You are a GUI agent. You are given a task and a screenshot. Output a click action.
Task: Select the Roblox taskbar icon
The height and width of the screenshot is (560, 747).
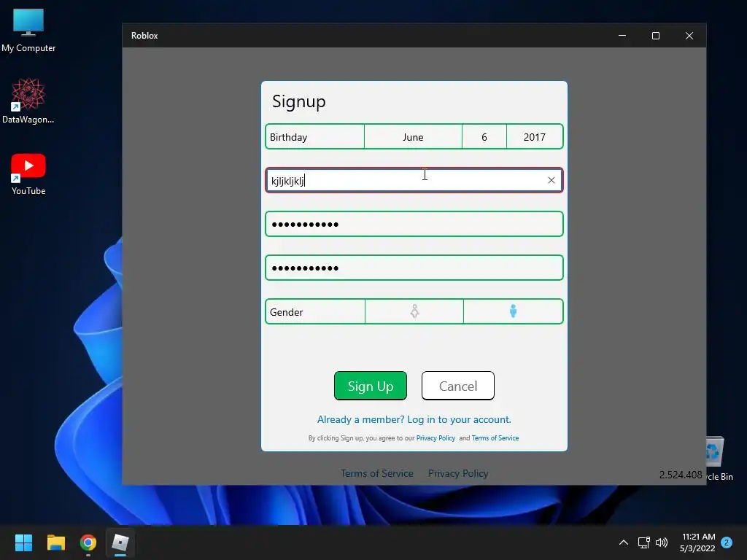tap(120, 542)
